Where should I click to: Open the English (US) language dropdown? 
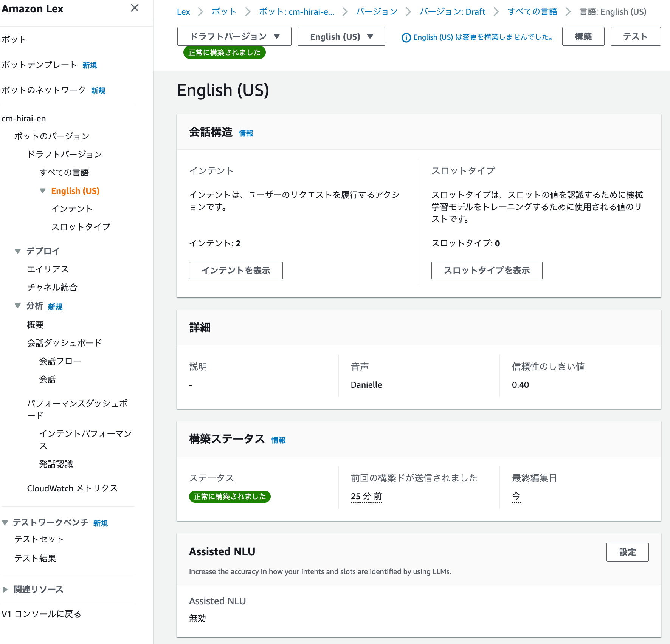[341, 36]
